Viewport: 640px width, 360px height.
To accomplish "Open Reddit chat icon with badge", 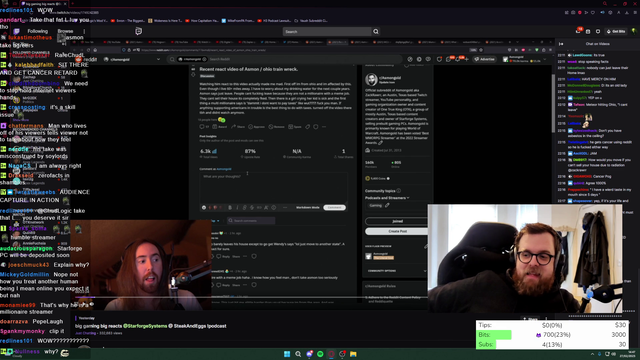I will click(x=449, y=59).
